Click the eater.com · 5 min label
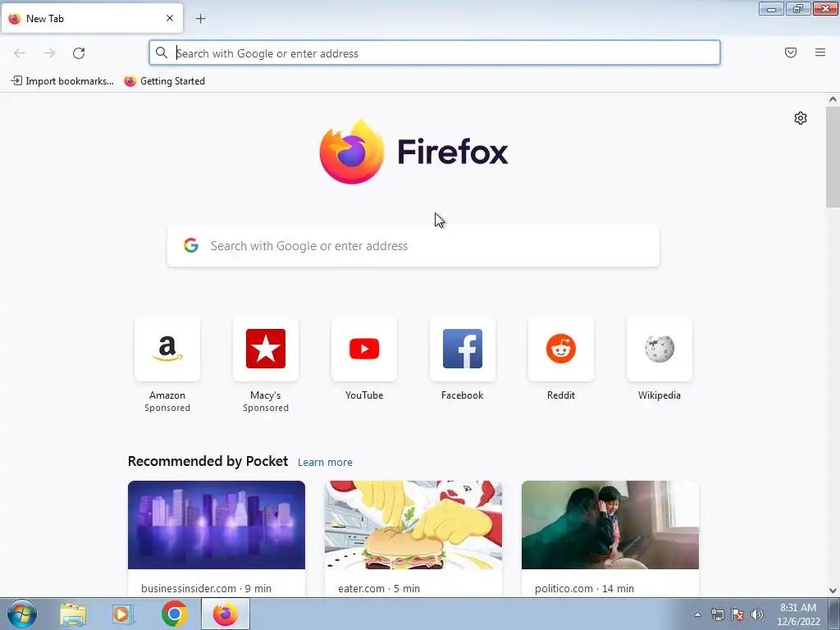840x630 pixels. (379, 588)
